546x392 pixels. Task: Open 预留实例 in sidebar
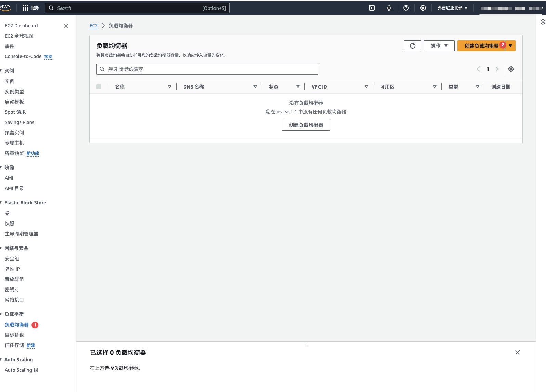coord(14,133)
